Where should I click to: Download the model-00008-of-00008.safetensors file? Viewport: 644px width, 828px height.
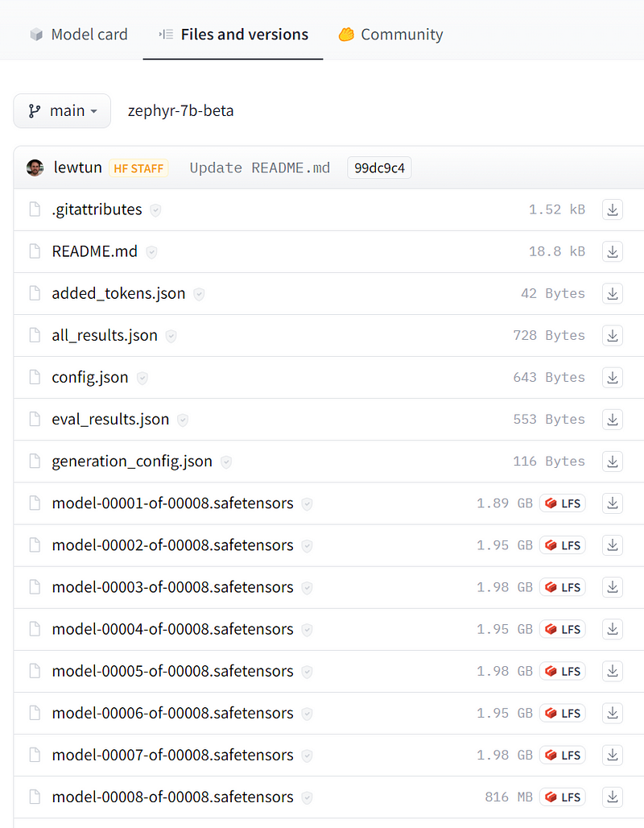(613, 797)
